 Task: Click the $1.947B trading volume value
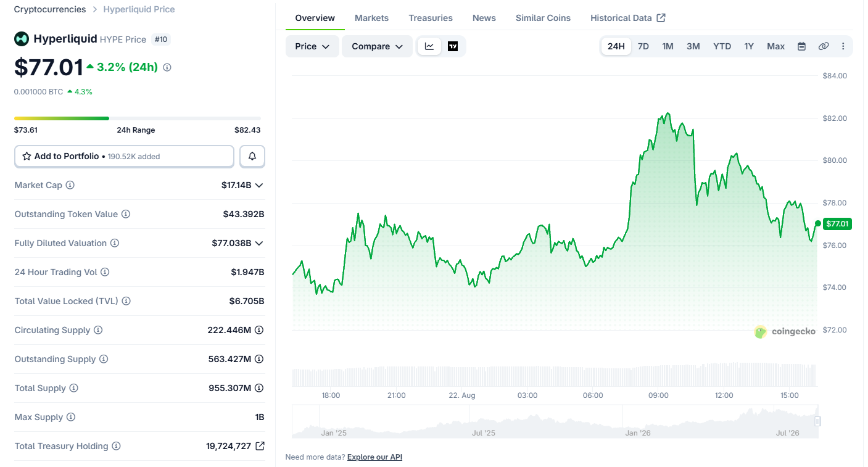pos(247,272)
